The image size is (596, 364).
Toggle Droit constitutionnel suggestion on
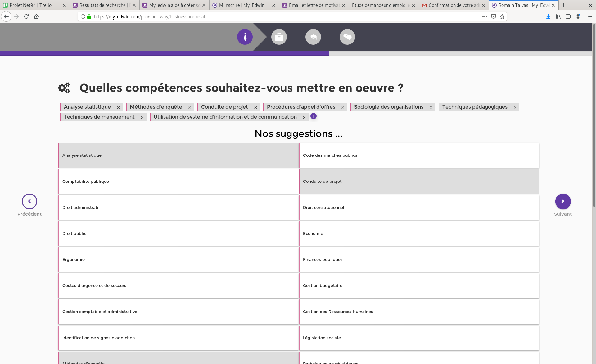point(419,208)
